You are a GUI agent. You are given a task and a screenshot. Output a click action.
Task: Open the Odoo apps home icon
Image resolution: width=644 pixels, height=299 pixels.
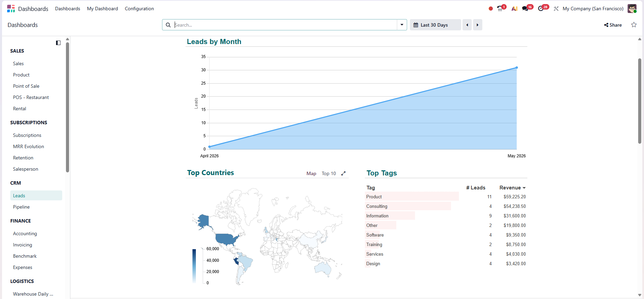pos(11,9)
